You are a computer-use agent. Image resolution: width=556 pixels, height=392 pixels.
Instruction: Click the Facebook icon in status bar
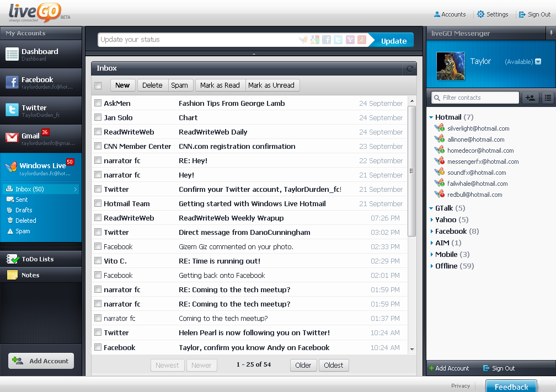[x=327, y=40]
